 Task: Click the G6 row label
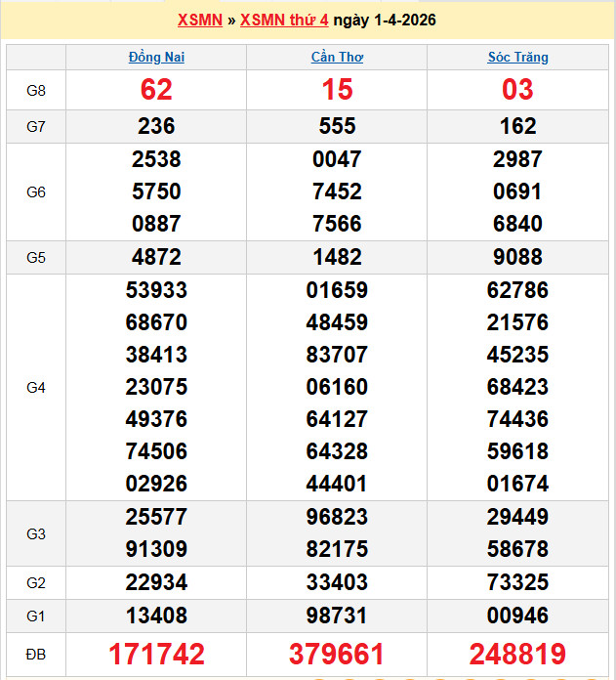click(x=36, y=192)
